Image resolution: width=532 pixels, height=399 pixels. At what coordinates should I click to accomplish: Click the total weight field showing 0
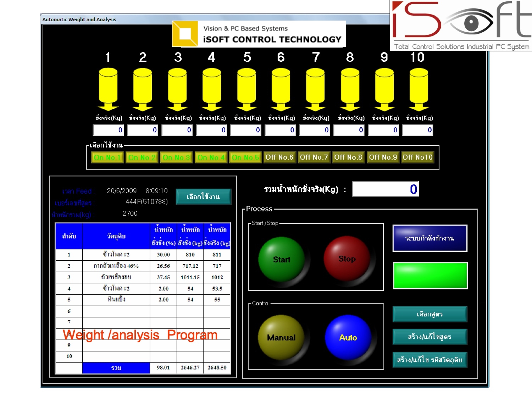385,189
